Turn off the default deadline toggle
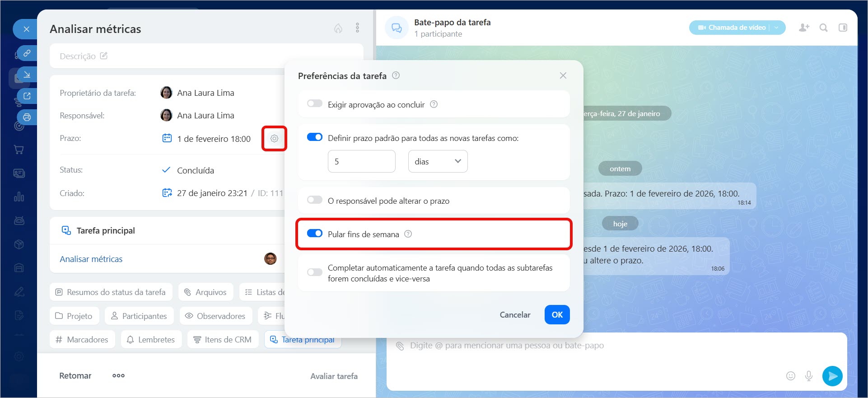868x398 pixels. [x=315, y=137]
